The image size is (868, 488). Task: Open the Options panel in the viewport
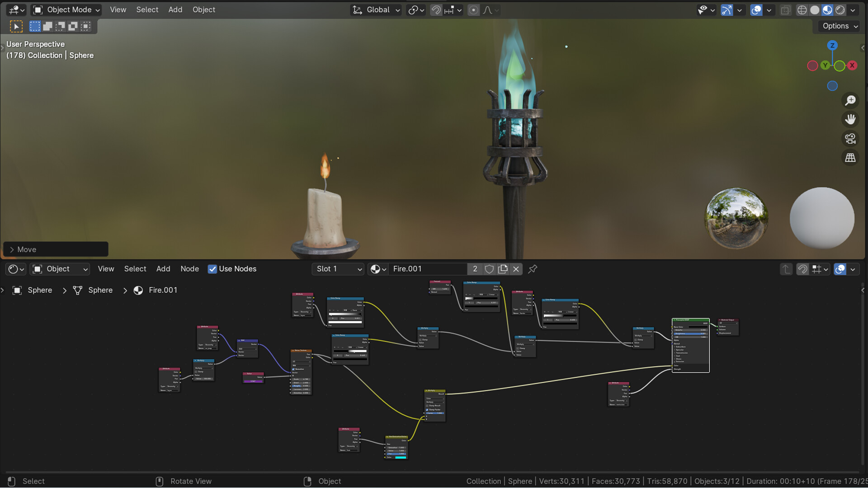pos(838,26)
